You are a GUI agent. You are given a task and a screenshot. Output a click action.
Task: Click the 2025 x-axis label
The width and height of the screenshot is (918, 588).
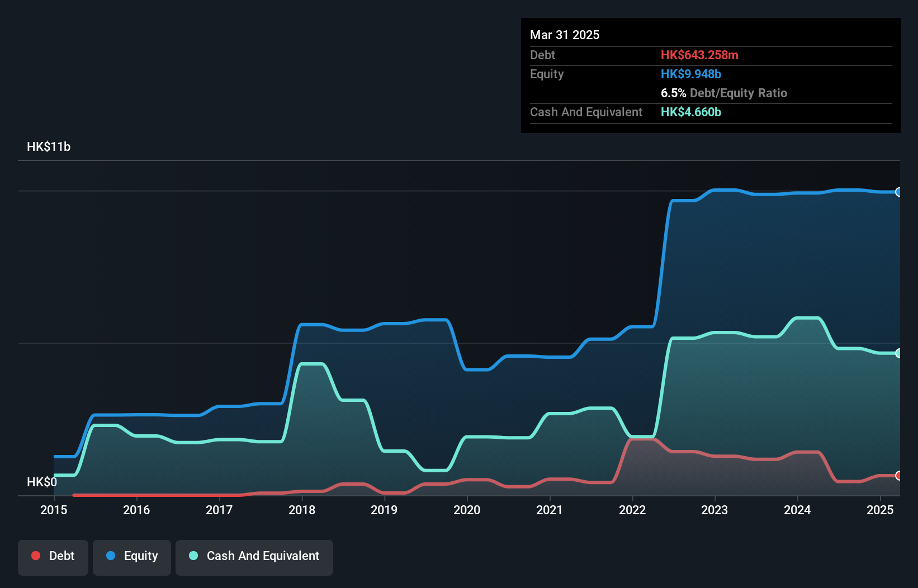click(880, 510)
